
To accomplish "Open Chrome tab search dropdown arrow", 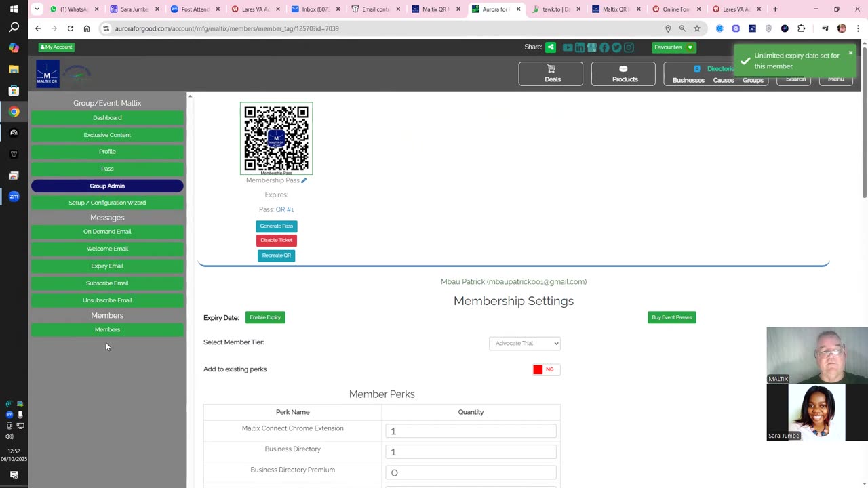I will click(x=37, y=9).
